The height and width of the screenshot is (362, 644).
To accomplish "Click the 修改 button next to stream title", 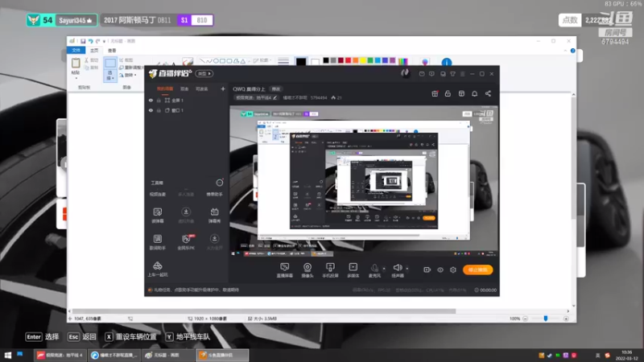I will [x=275, y=89].
